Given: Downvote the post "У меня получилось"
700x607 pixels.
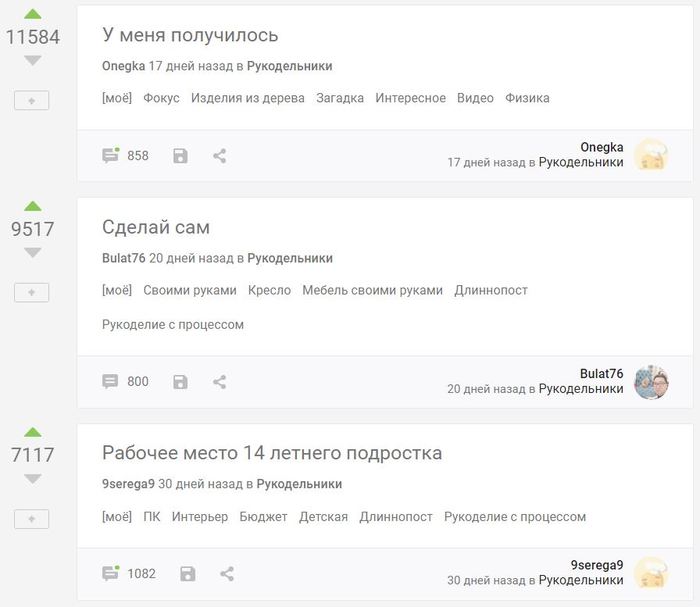Looking at the screenshot, I should tap(33, 61).
